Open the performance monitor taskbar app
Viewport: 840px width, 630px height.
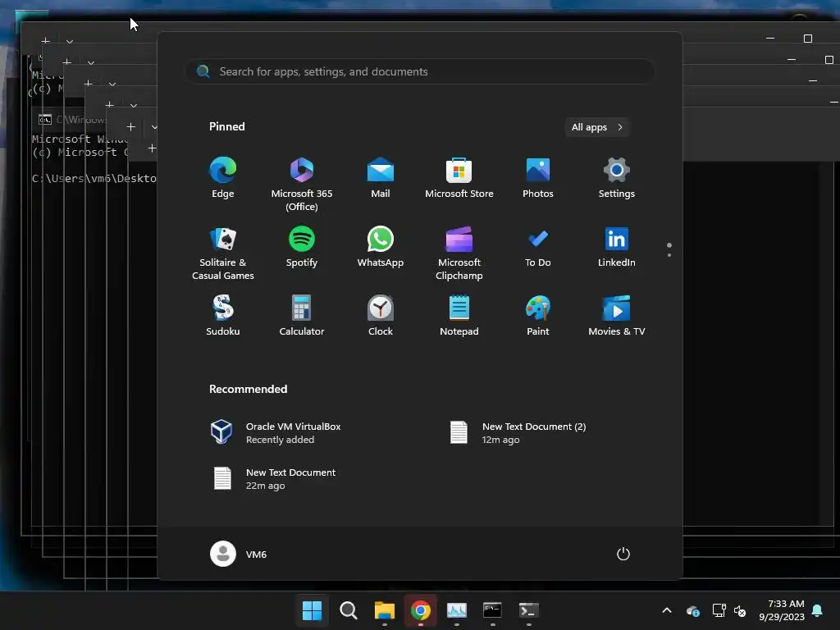click(456, 610)
